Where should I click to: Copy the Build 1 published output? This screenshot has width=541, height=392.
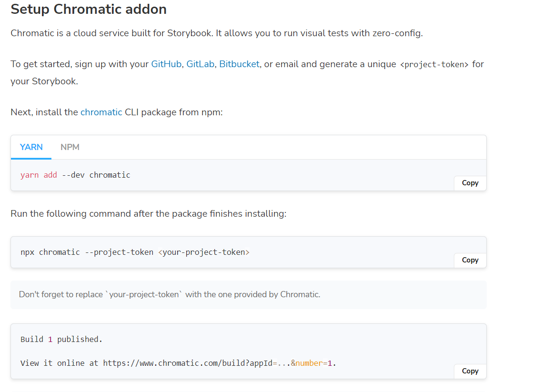470,371
